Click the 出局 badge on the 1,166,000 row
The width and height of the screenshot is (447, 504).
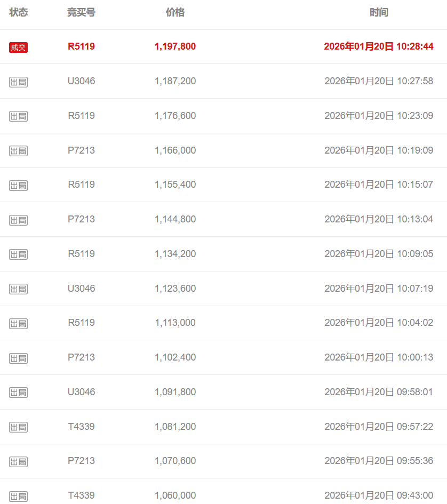18,151
